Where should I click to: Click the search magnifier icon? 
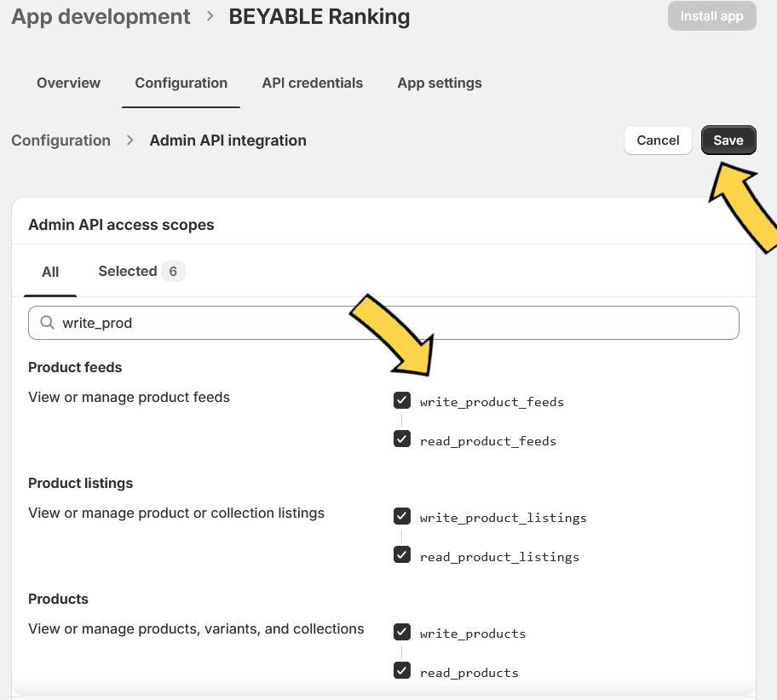tap(47, 323)
